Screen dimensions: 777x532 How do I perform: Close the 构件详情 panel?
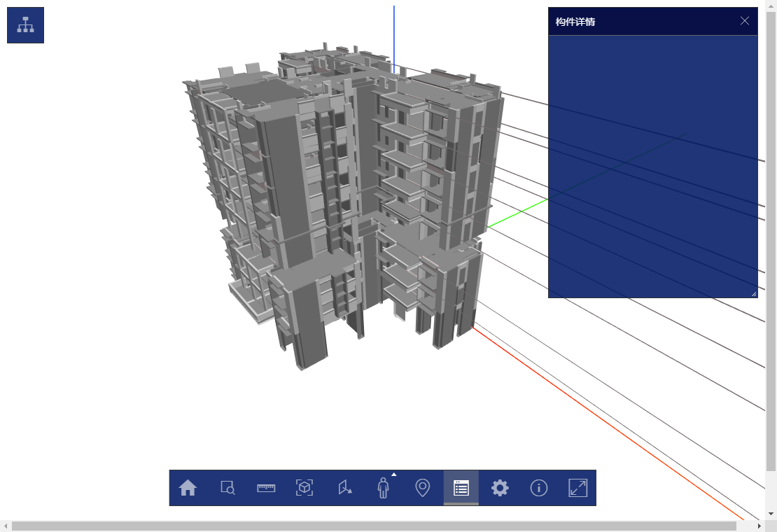[745, 21]
